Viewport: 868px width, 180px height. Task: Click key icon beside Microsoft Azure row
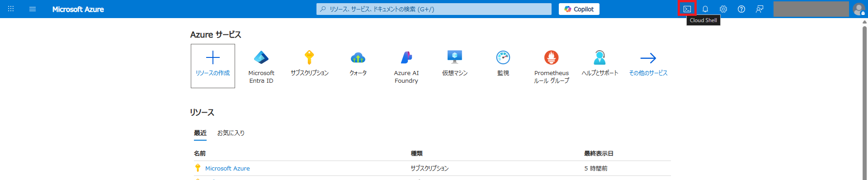click(198, 168)
